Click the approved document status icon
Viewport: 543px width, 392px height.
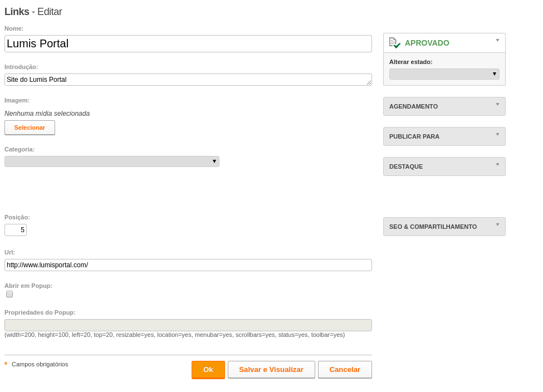pos(394,43)
